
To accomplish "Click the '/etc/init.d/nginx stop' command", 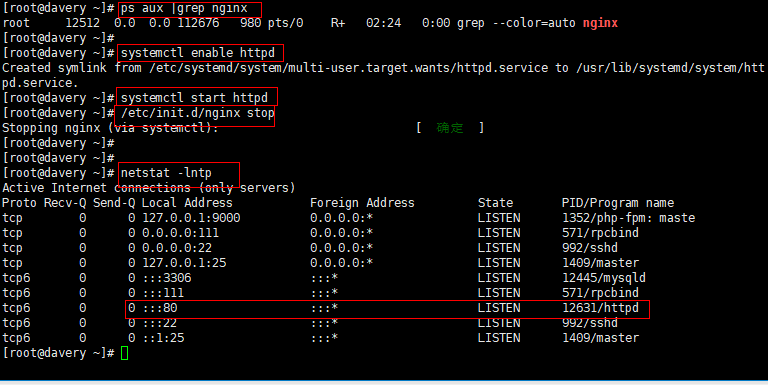I will tap(198, 113).
